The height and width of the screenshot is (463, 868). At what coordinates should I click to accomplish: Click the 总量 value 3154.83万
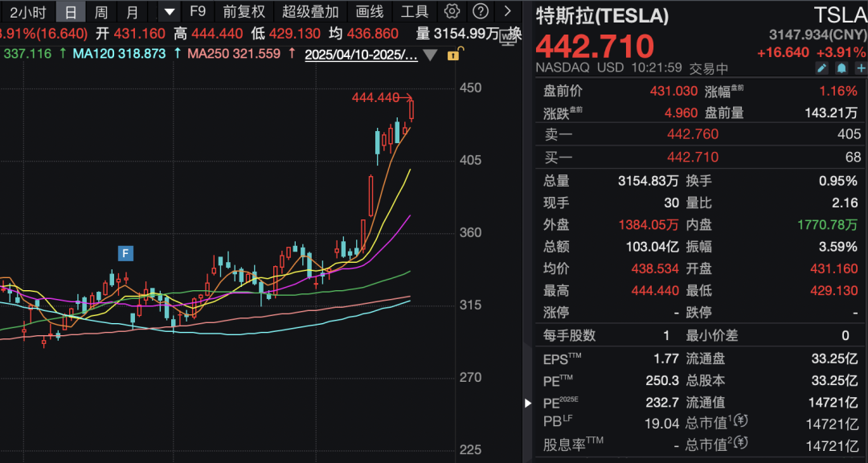tap(649, 181)
